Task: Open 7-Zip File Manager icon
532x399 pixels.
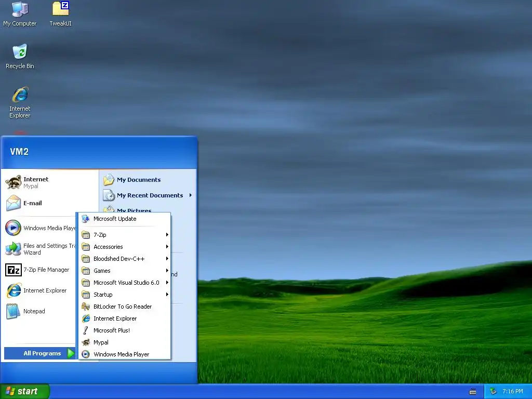Action: (14, 270)
